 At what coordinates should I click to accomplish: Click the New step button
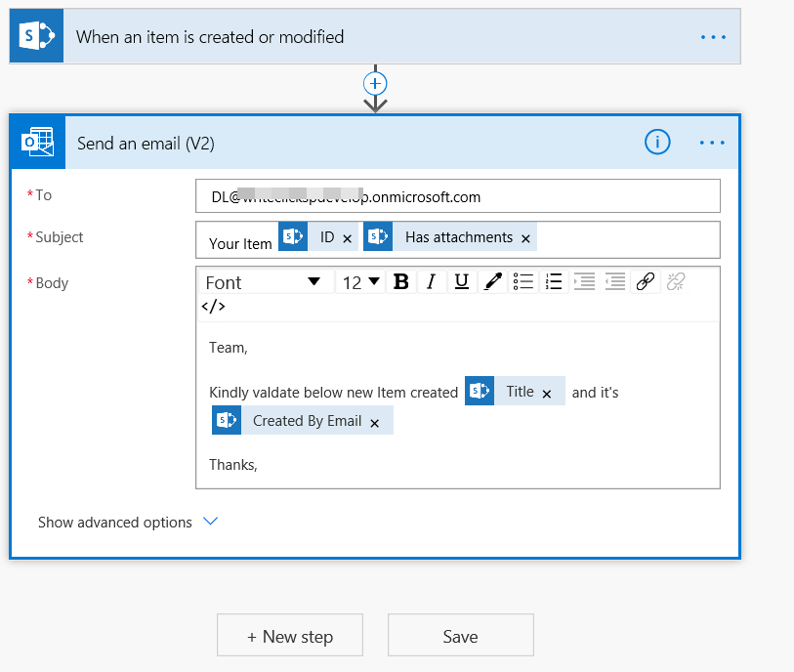point(289,635)
